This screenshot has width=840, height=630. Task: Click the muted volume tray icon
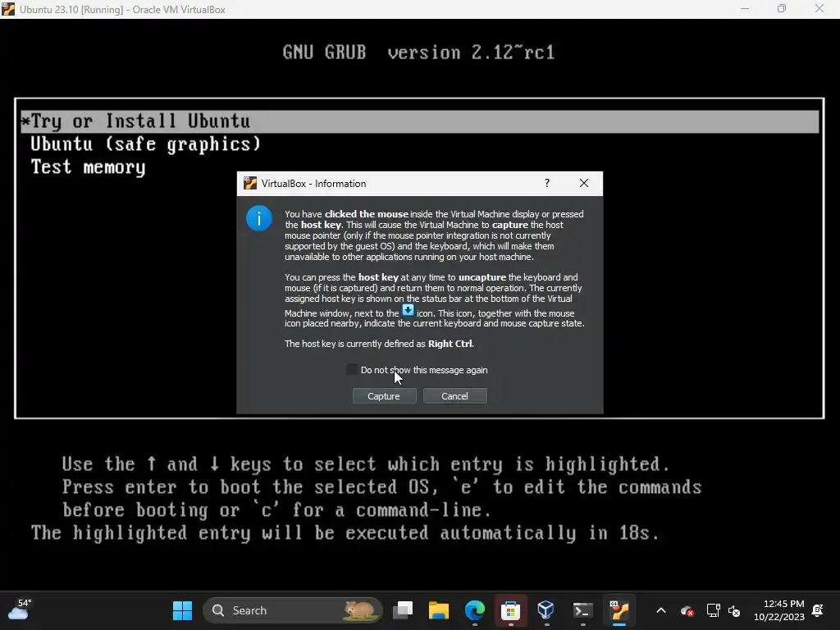(734, 610)
